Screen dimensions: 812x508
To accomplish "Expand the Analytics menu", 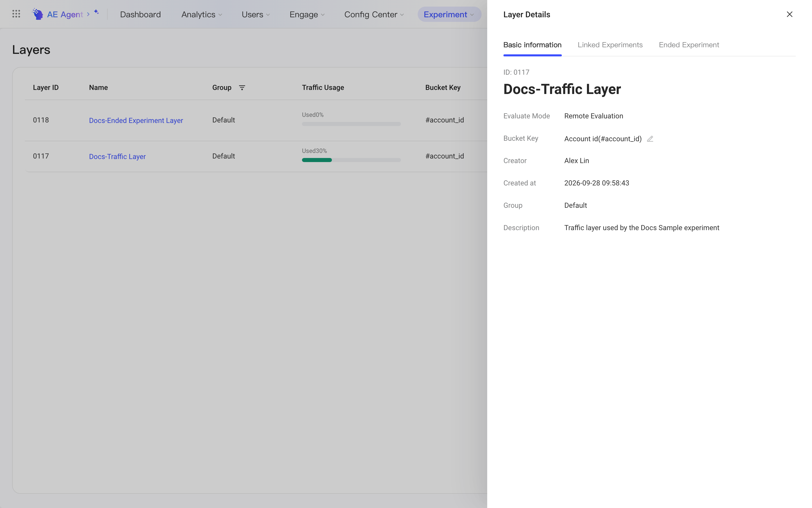I will point(202,14).
